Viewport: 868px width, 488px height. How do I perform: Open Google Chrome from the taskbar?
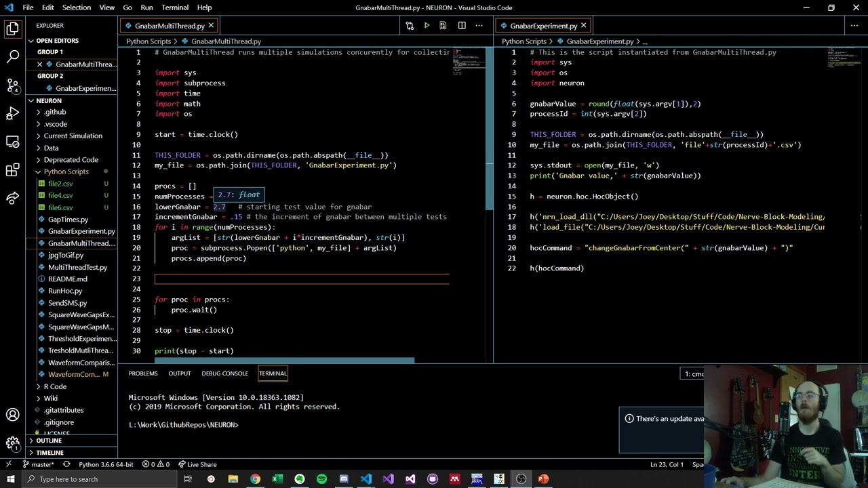(255, 479)
